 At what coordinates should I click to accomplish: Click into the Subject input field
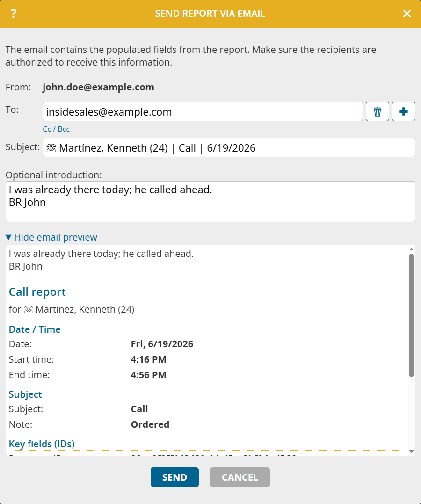229,147
